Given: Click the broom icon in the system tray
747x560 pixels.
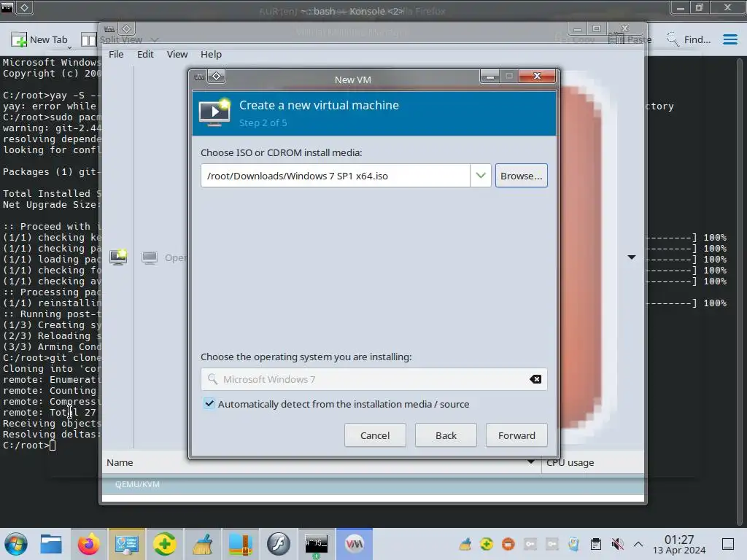Looking at the screenshot, I should [x=465, y=544].
